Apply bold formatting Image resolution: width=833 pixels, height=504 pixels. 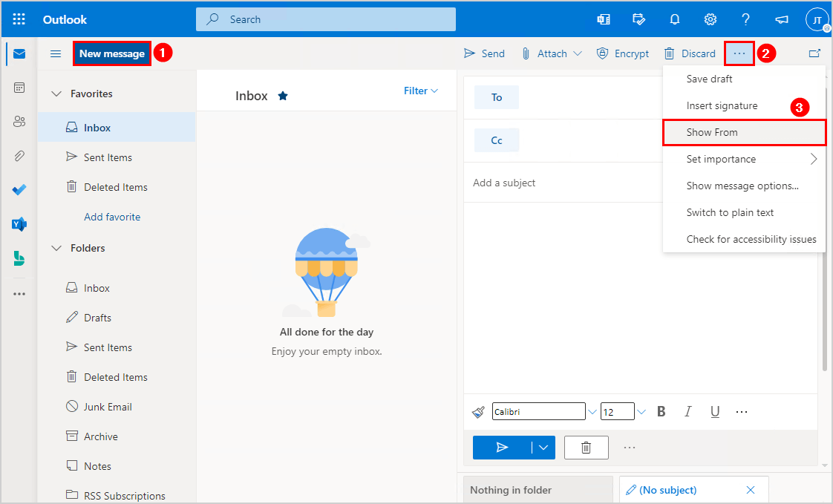click(661, 412)
